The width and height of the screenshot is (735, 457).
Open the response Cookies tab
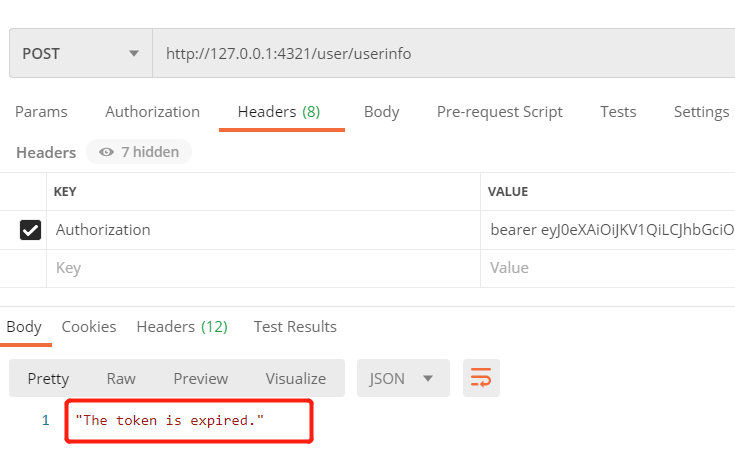pyautogui.click(x=89, y=327)
